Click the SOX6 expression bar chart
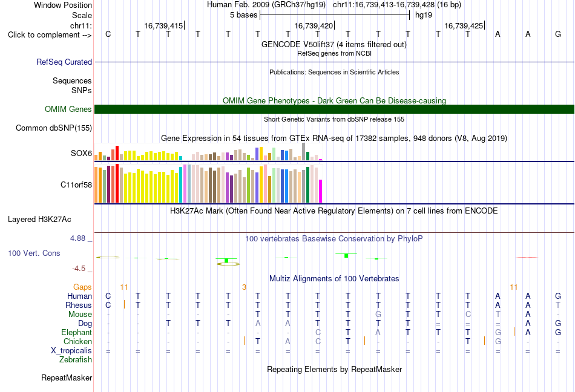Screen dimensions: 575x392 click(x=208, y=152)
